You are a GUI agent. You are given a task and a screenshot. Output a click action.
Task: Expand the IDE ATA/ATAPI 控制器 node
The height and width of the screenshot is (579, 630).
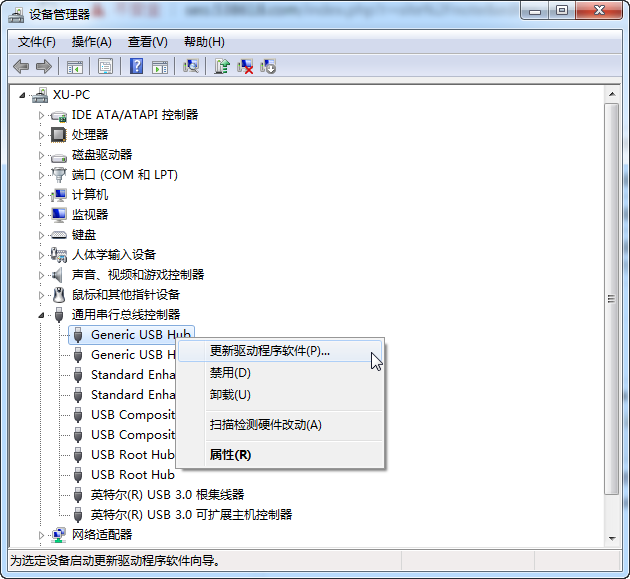[x=41, y=115]
